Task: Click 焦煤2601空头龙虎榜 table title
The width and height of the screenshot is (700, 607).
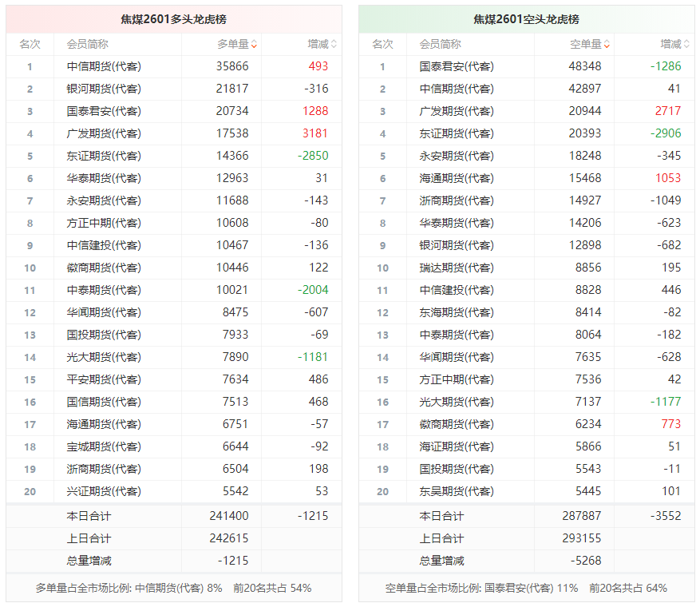Action: (x=526, y=19)
